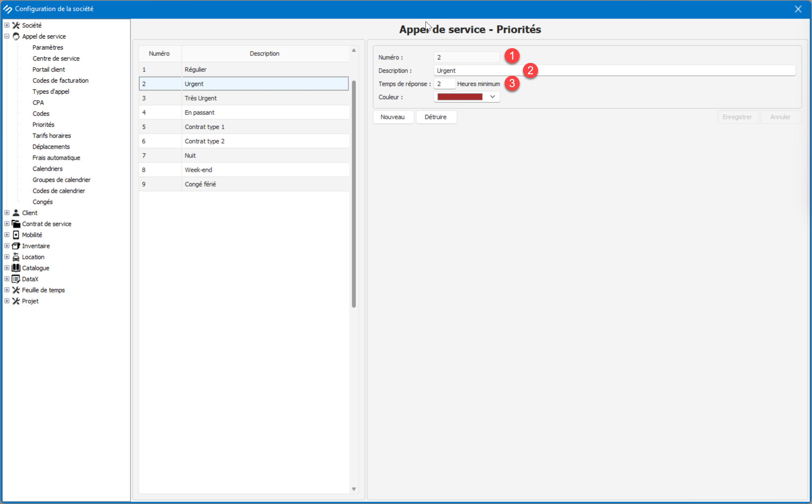Click the Inventaire box icon

point(16,246)
